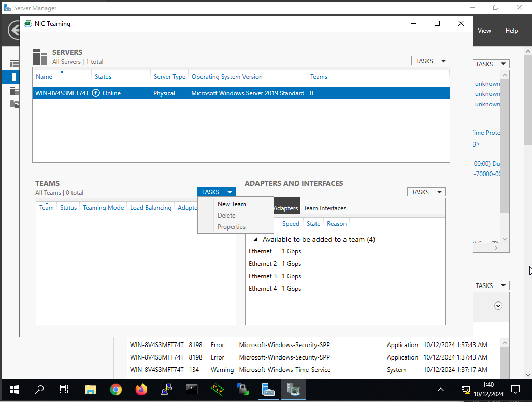This screenshot has height=402, width=532.
Task: Sort adapters by the Speed column header
Action: click(291, 224)
